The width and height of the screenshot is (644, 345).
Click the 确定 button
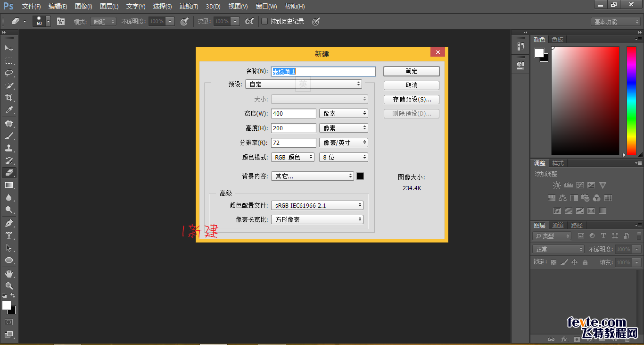412,71
